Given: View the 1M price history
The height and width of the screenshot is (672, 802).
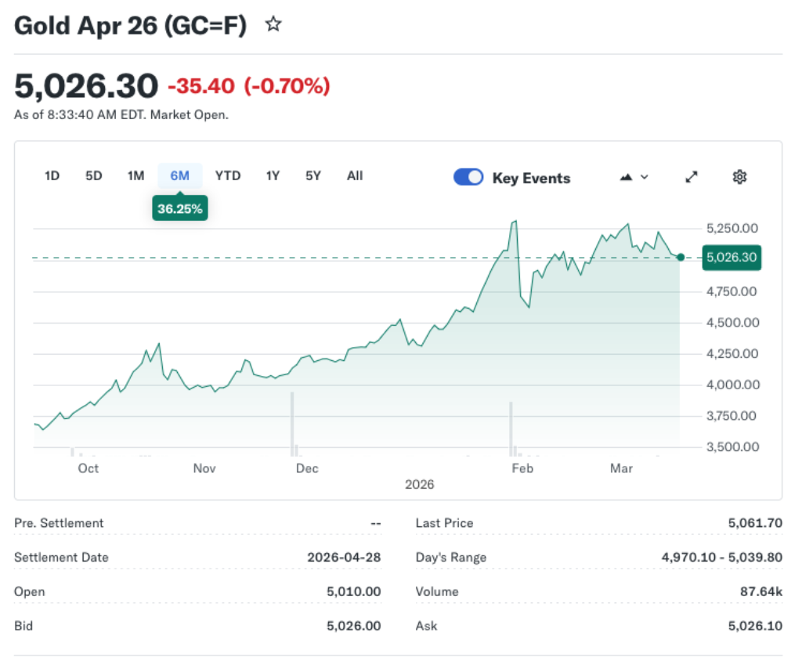Looking at the screenshot, I should (135, 176).
